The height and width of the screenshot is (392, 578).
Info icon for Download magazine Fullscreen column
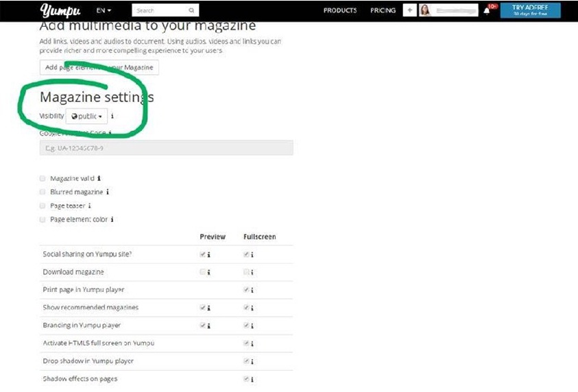tap(252, 272)
